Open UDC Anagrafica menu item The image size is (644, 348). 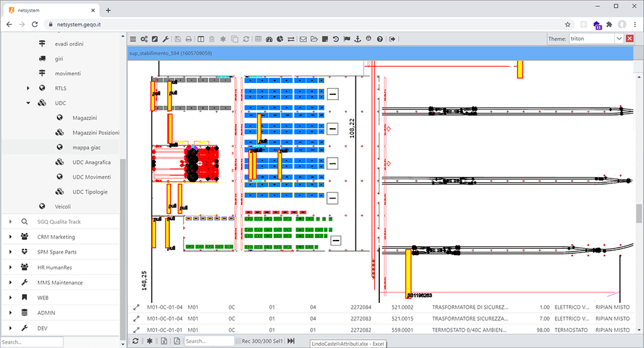tap(92, 162)
